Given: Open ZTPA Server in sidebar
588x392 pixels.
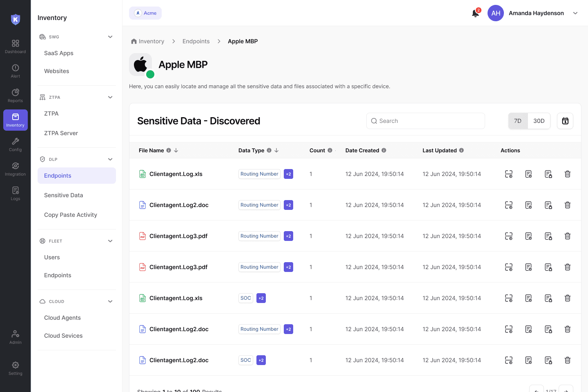Looking at the screenshot, I should pos(61,133).
